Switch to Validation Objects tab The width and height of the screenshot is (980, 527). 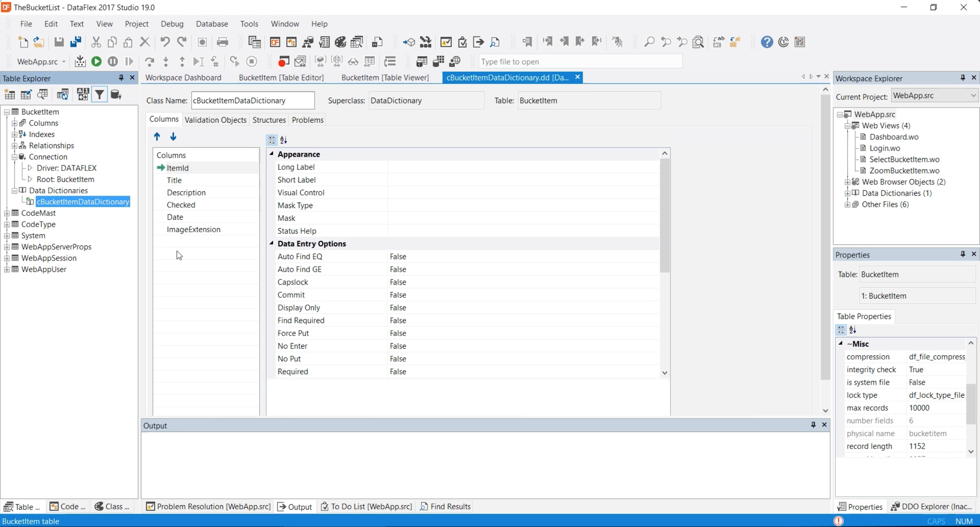(x=215, y=120)
